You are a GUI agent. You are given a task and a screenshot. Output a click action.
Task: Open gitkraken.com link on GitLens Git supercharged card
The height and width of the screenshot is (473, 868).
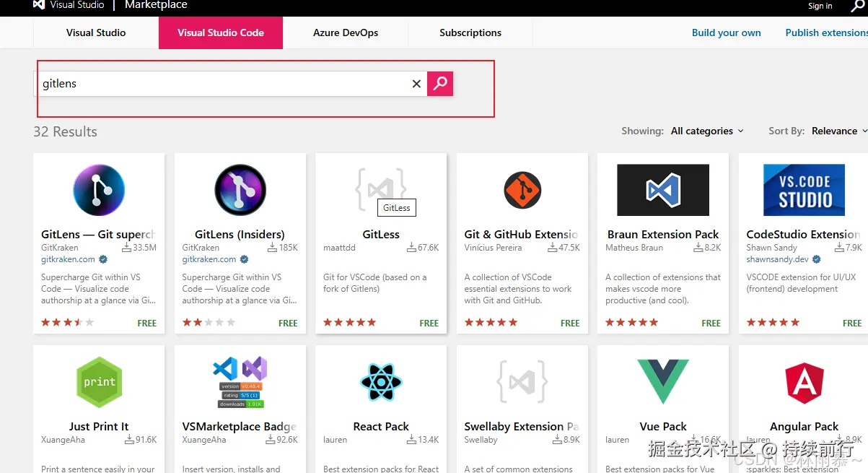pos(68,259)
